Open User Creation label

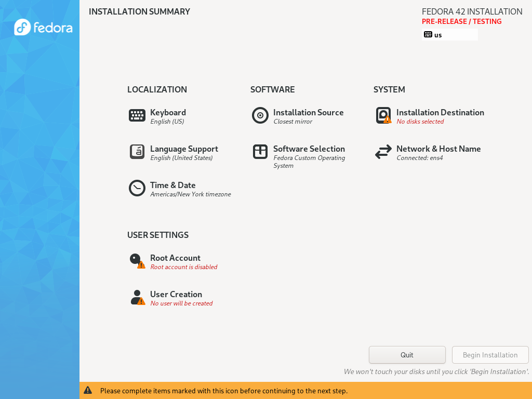(x=176, y=294)
